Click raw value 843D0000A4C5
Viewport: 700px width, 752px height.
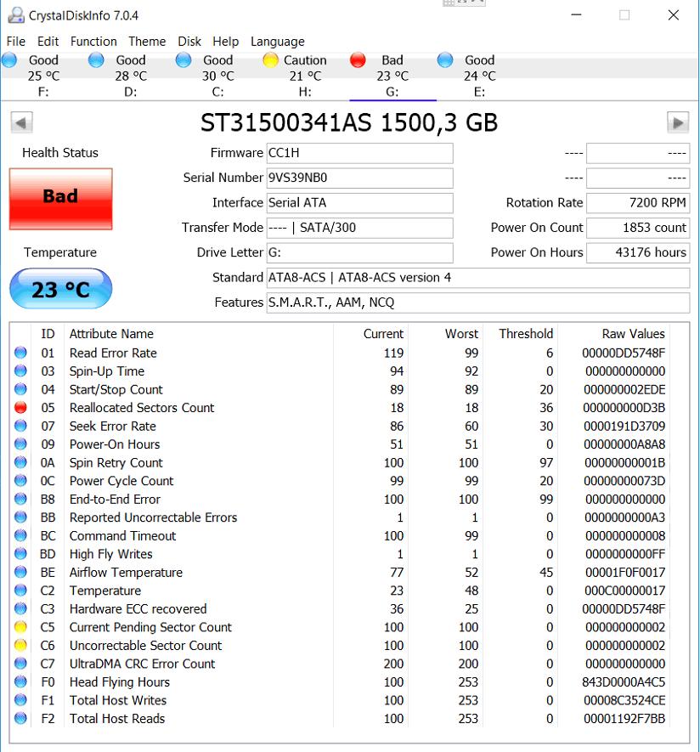[x=624, y=682]
